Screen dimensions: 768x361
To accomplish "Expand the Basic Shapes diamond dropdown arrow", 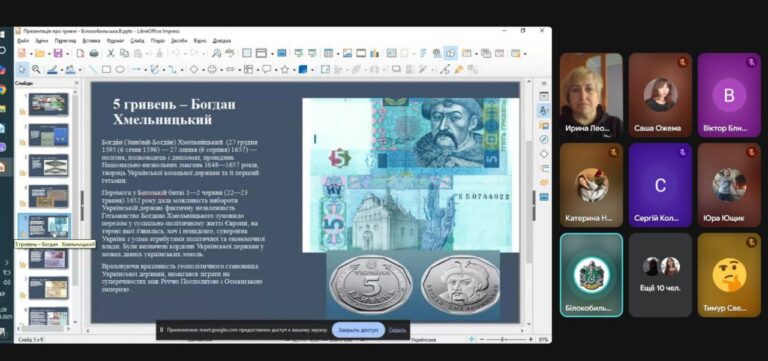I will 204,70.
